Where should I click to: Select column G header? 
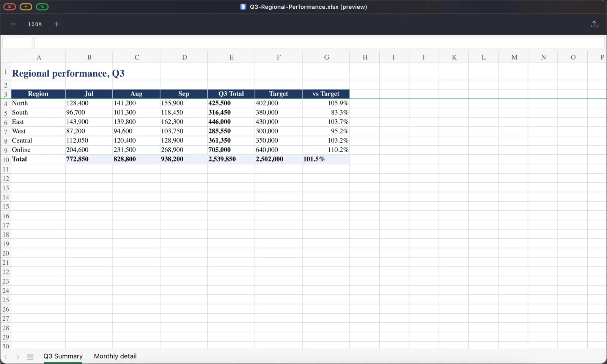(x=326, y=57)
